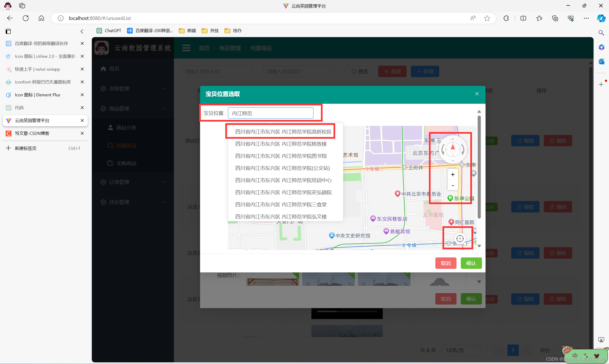The image size is (609, 364).
Task: Open the Outlook sidebar icon
Action: point(601,62)
